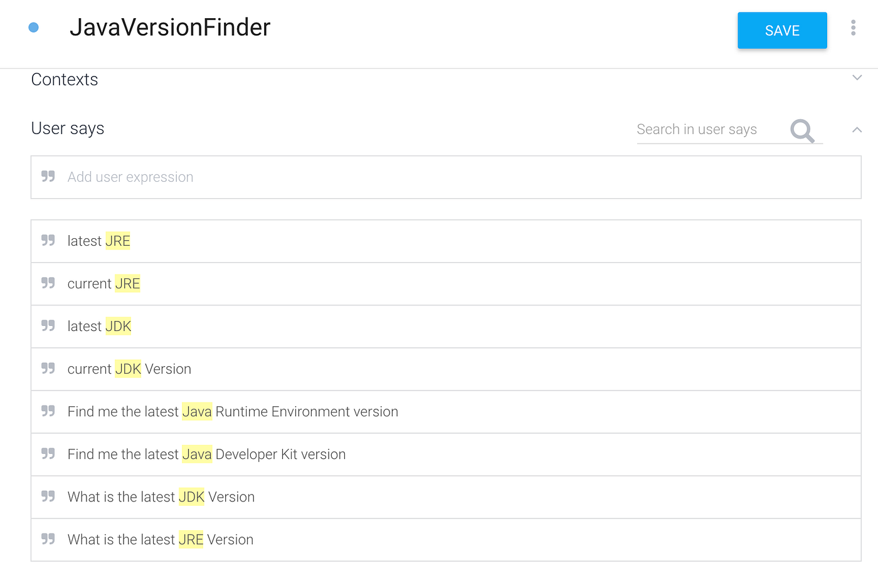The image size is (878, 588).
Task: Click the highlighted JRE entity in 'current JRE'
Action: (127, 283)
